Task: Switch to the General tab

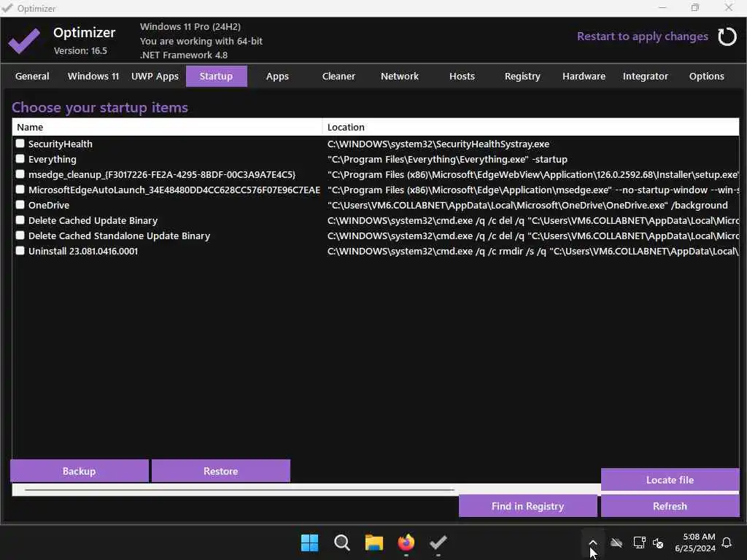Action: 32,76
